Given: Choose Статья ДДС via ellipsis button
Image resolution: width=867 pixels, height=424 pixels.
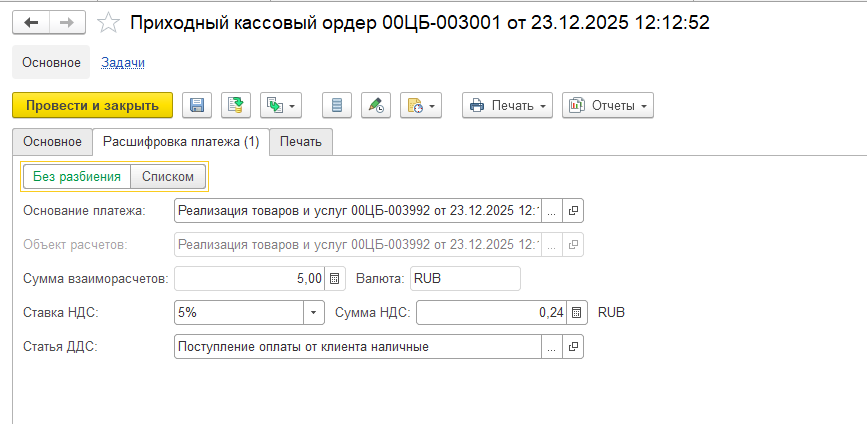Looking at the screenshot, I should pos(552,347).
